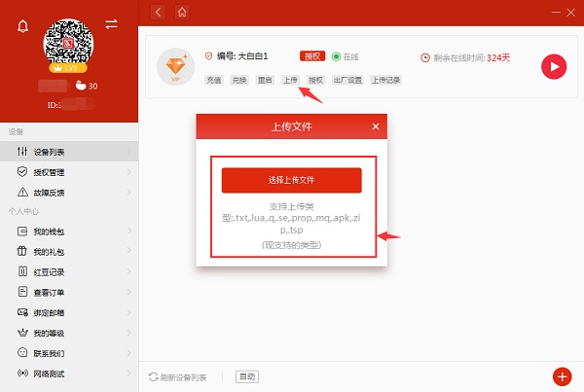Click the device name 大白白1

pyautogui.click(x=253, y=56)
